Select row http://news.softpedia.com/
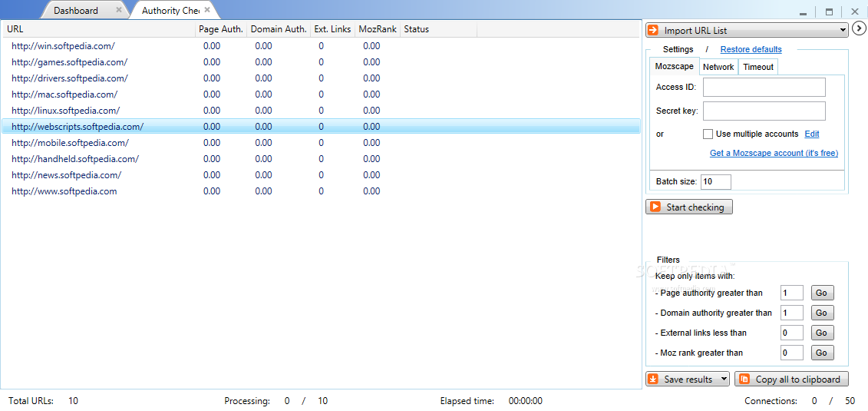Screen dimensions: 868x411 tap(321, 175)
